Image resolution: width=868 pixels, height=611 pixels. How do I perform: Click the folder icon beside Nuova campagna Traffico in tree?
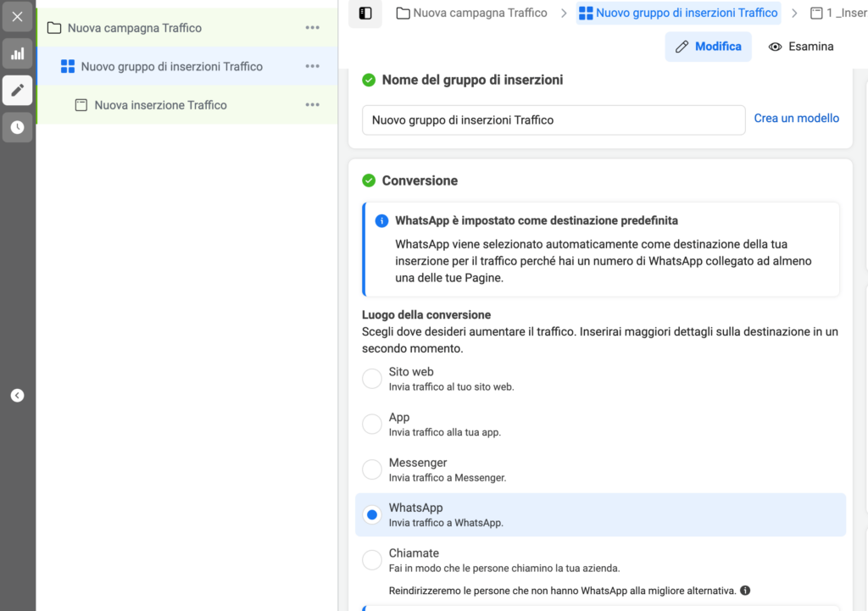pos(54,28)
